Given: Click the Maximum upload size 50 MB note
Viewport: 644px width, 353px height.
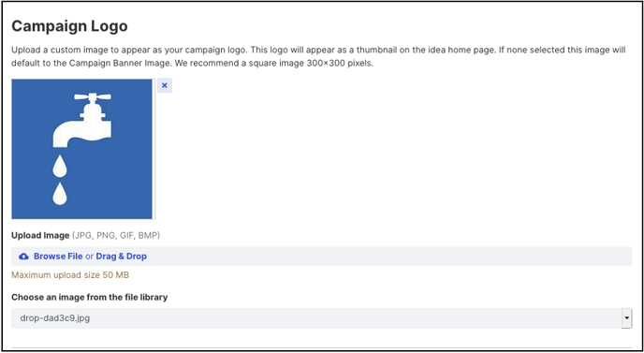Looking at the screenshot, I should click(70, 275).
